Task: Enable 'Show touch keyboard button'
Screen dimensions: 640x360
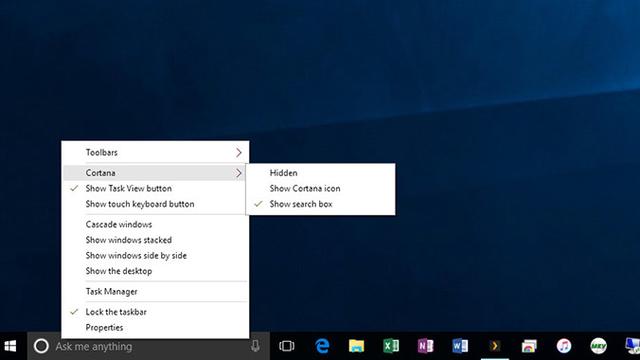Action: pos(155,204)
